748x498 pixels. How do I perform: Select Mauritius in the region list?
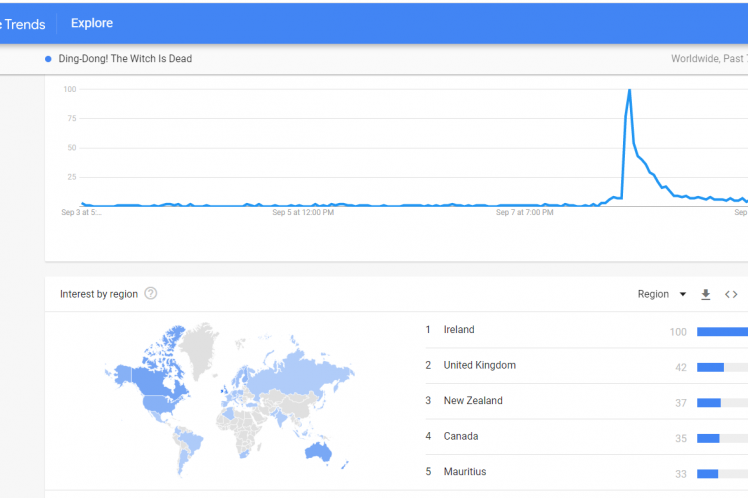(x=465, y=472)
